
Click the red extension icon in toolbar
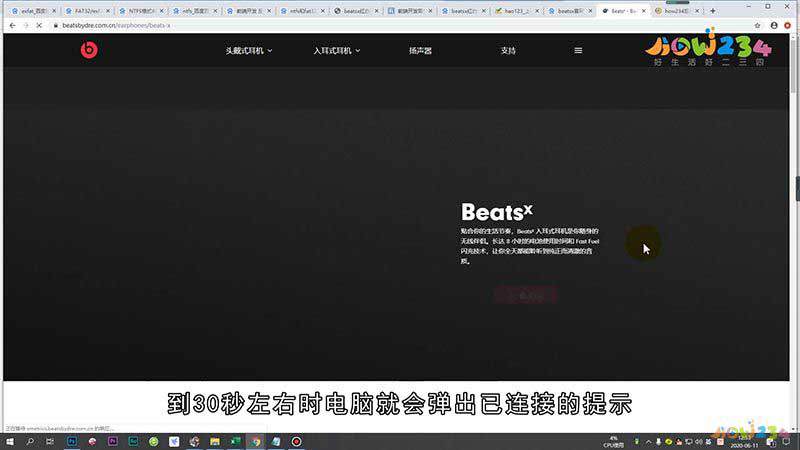point(787,25)
